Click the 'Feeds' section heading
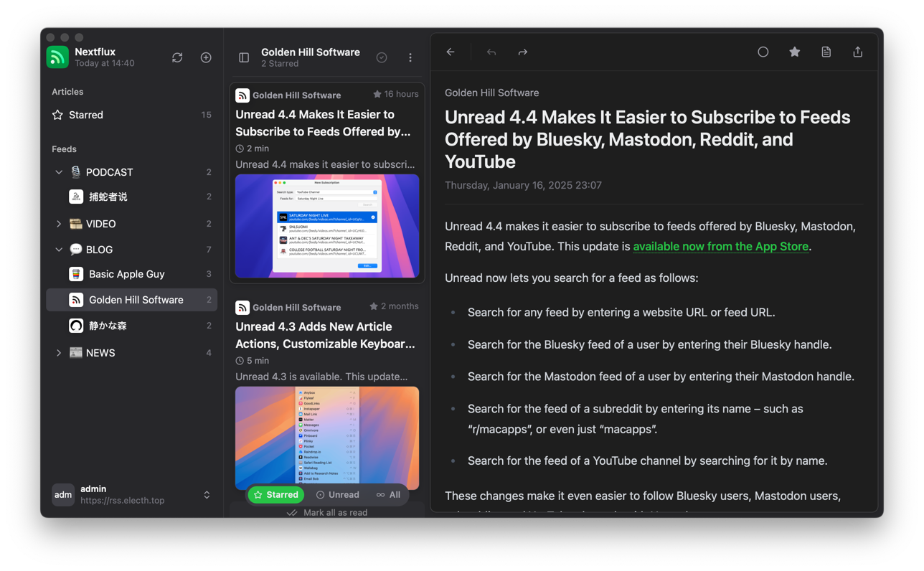Screen dimensions: 924x571 click(64, 149)
